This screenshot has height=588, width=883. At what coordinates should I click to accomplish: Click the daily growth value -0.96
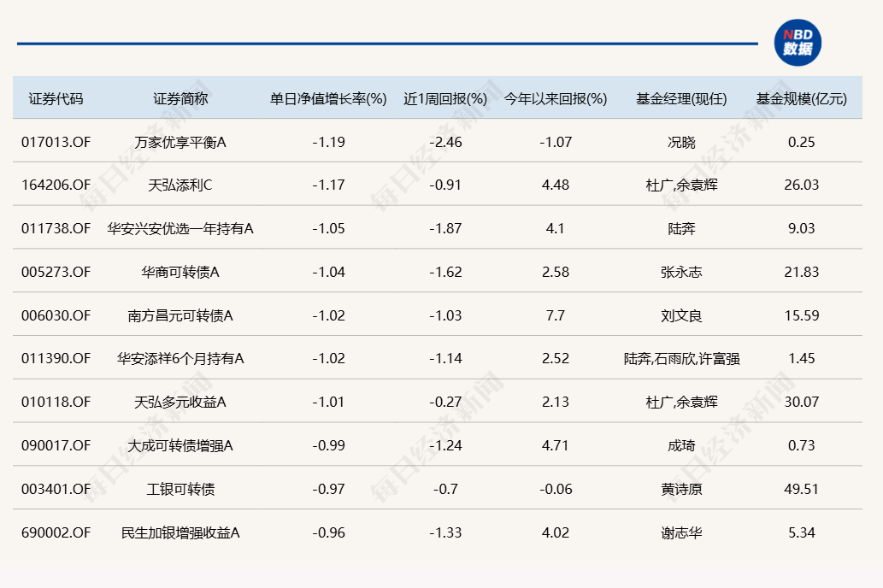tap(328, 532)
